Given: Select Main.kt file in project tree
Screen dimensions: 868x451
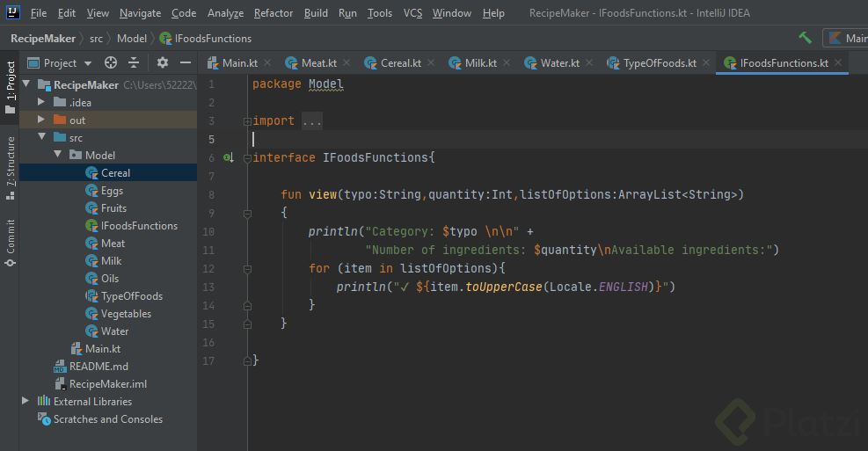Looking at the screenshot, I should (x=96, y=349).
